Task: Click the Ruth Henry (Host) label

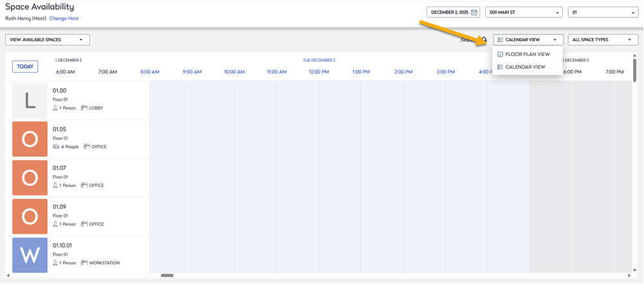Action: click(x=26, y=19)
